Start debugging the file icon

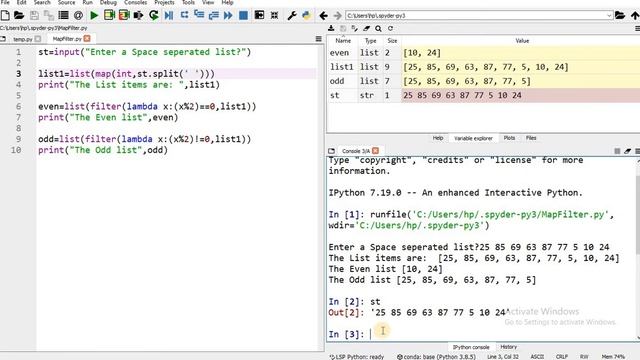(x=169, y=16)
